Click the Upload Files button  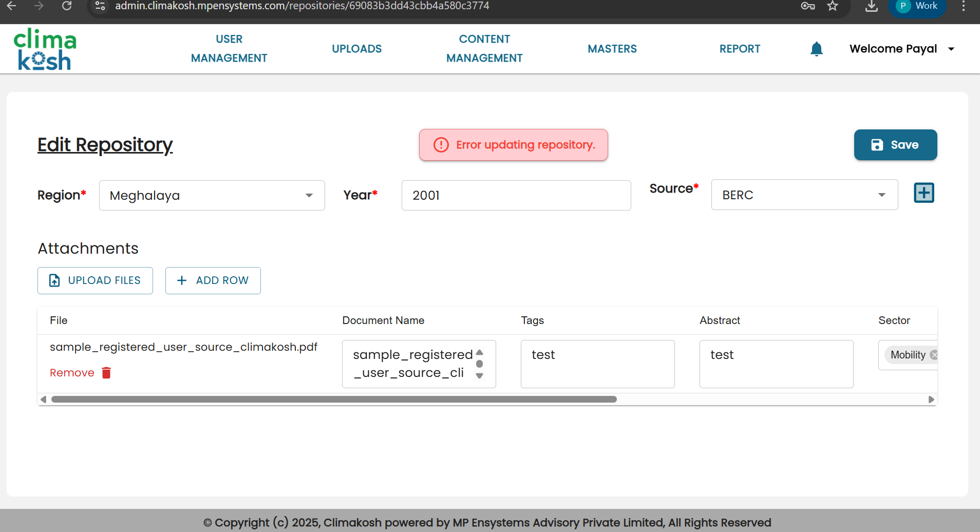pyautogui.click(x=95, y=281)
